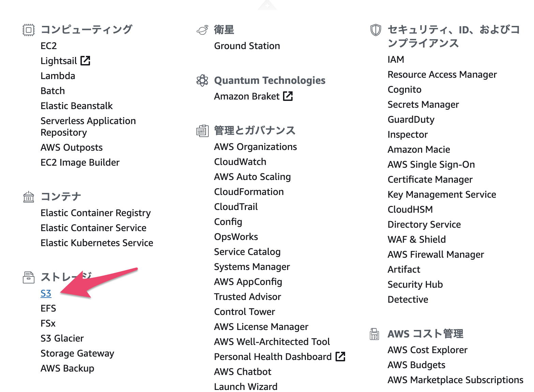This screenshot has height=392, width=534.
Task: Click the Storage category icon
Action: pos(29,277)
